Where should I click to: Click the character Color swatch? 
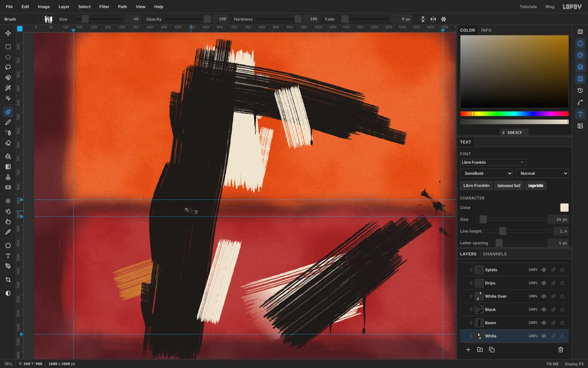(564, 208)
